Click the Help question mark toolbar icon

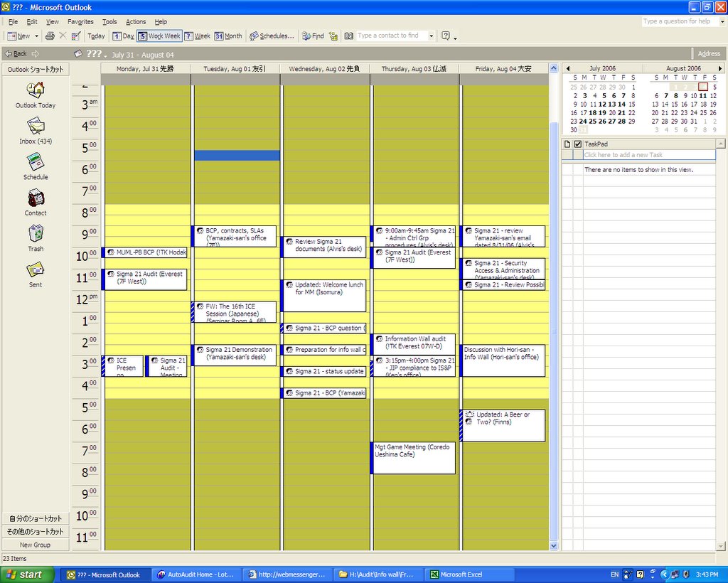pos(446,36)
